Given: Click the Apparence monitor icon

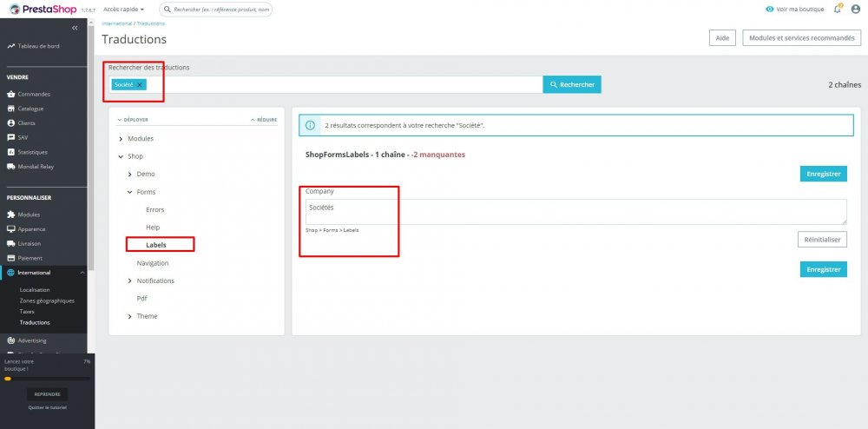Looking at the screenshot, I should tap(10, 228).
